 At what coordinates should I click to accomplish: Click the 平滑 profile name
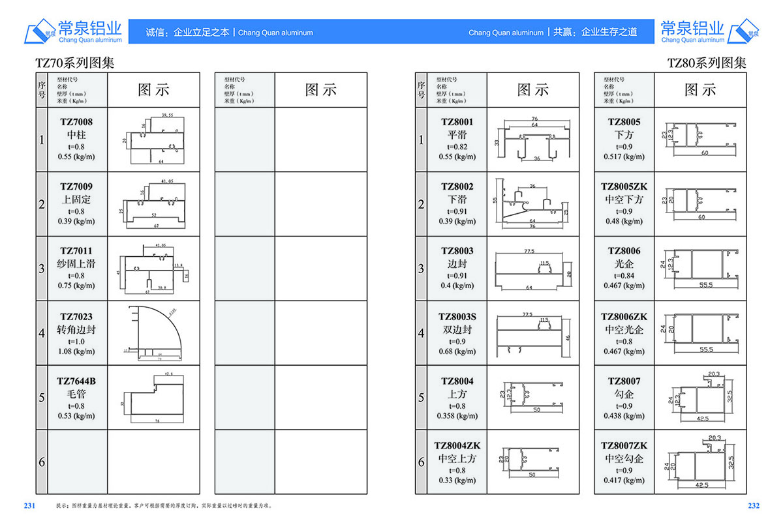click(x=457, y=135)
